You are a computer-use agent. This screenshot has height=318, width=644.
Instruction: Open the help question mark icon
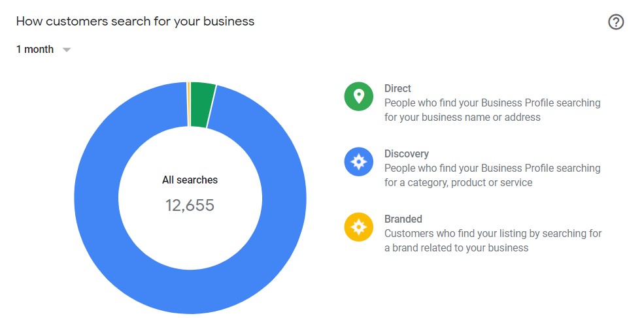click(x=616, y=22)
